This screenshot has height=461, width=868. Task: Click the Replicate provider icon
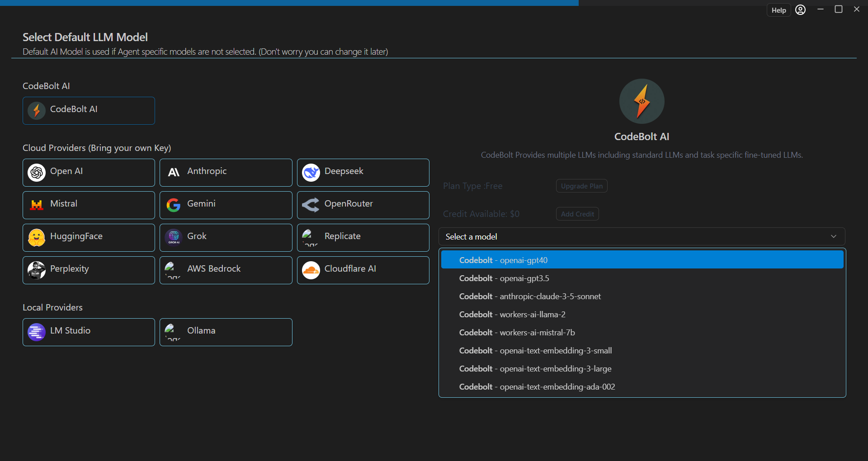(x=310, y=237)
